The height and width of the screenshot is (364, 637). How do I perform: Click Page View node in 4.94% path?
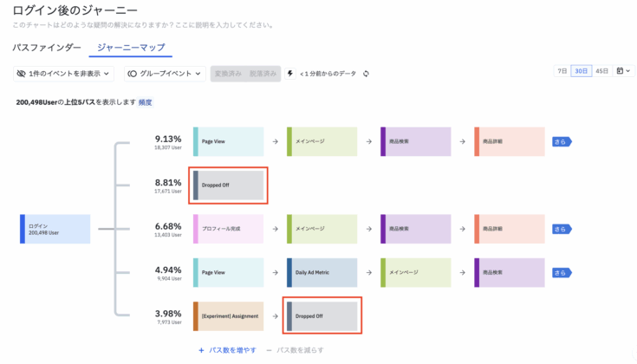point(228,273)
